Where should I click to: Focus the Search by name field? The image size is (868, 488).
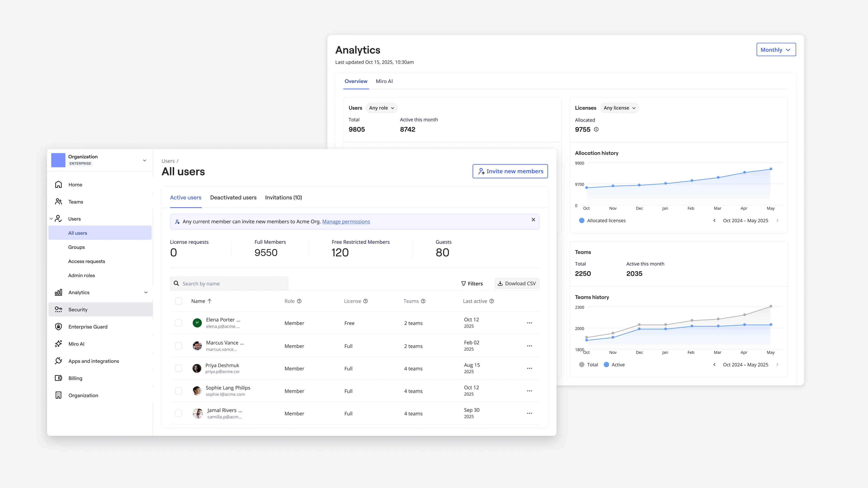click(x=233, y=284)
